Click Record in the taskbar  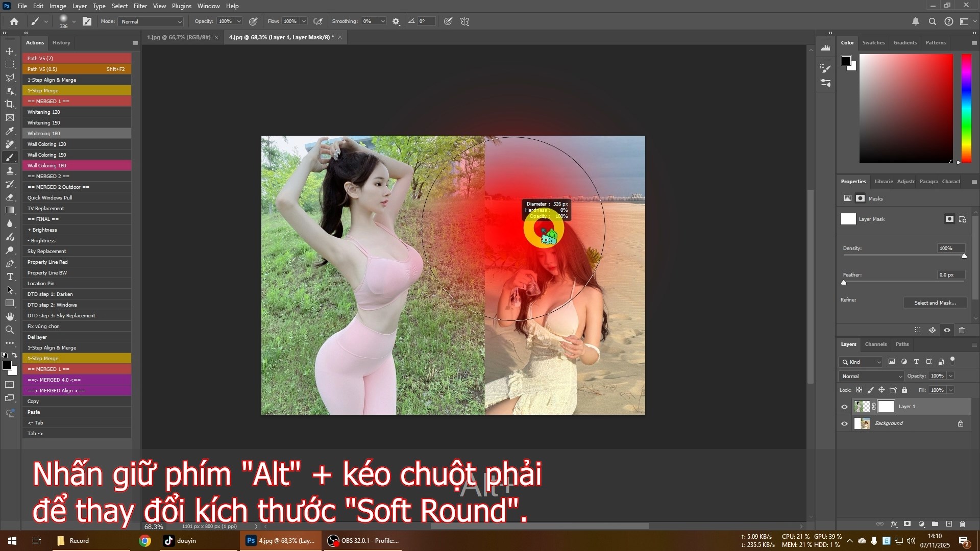click(79, 540)
